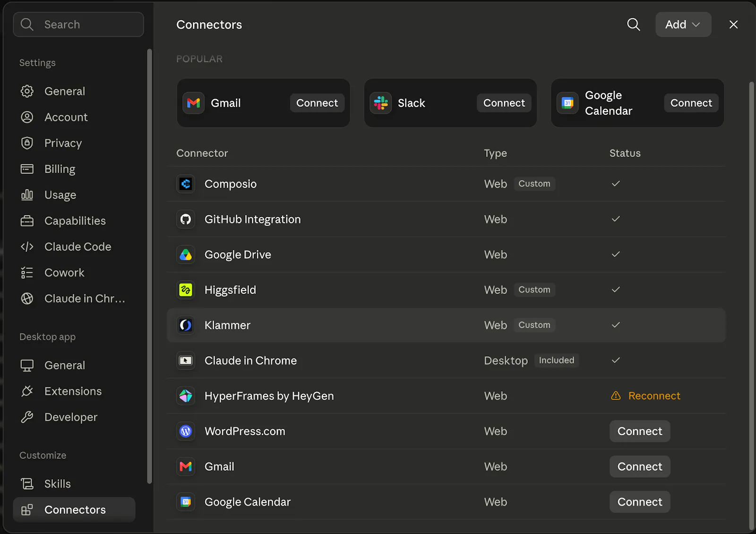
Task: Click the Klammer connector icon
Action: click(x=186, y=325)
